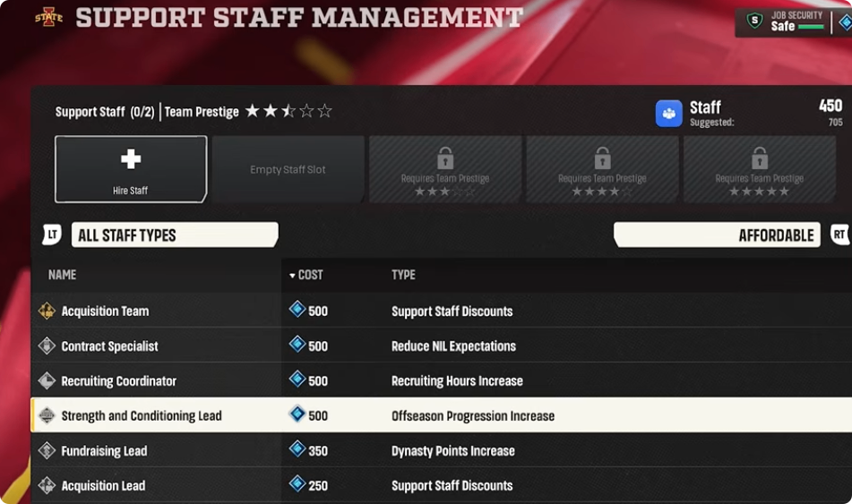Click the Name column header
This screenshot has height=504, width=852.
[x=62, y=275]
